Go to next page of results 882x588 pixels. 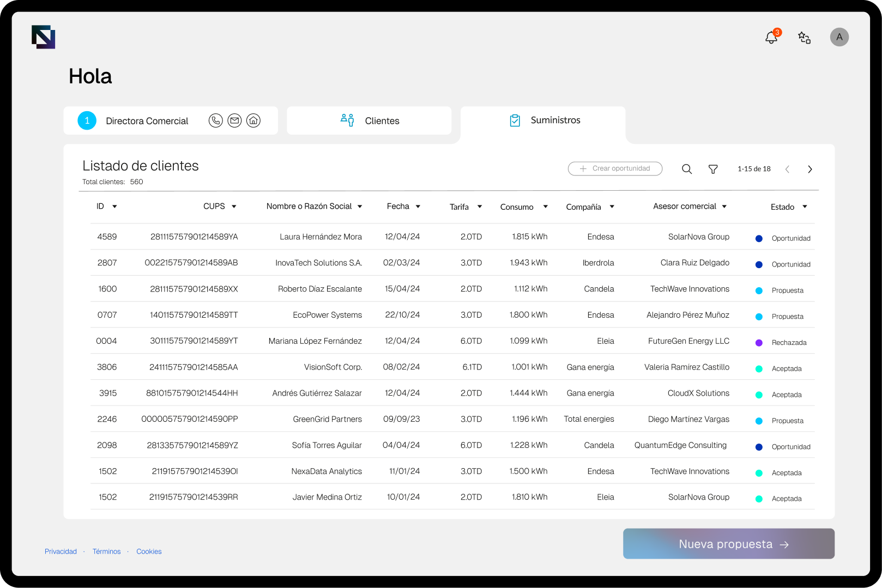tap(809, 169)
